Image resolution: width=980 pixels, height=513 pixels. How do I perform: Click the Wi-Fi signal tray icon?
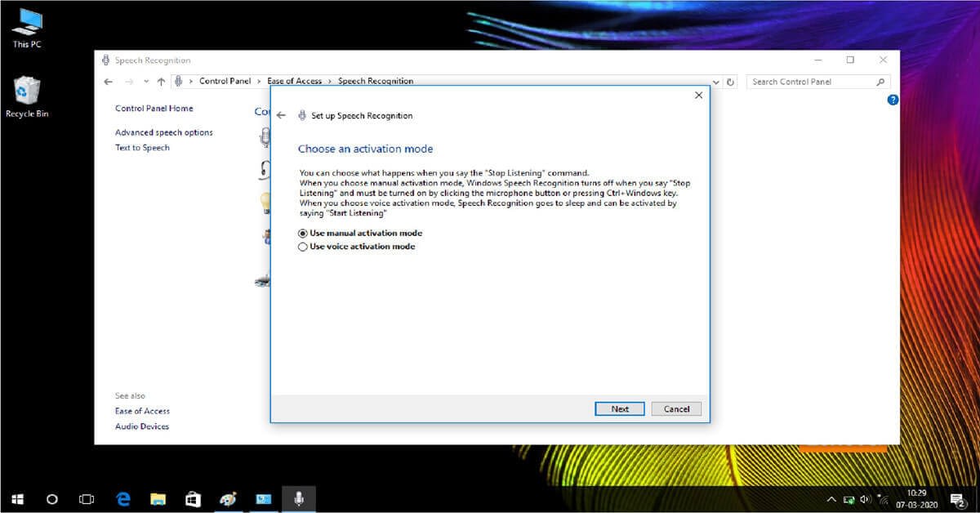884,499
